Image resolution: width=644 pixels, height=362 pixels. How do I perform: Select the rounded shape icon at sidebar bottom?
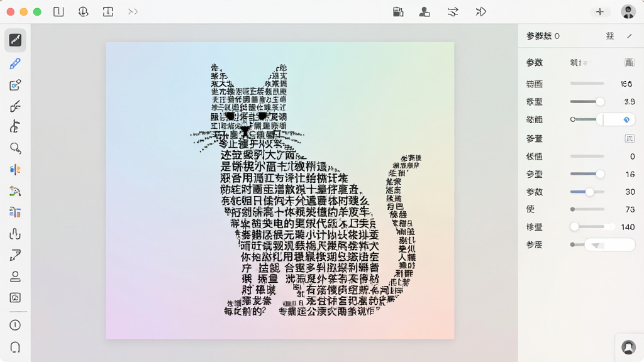click(x=15, y=347)
